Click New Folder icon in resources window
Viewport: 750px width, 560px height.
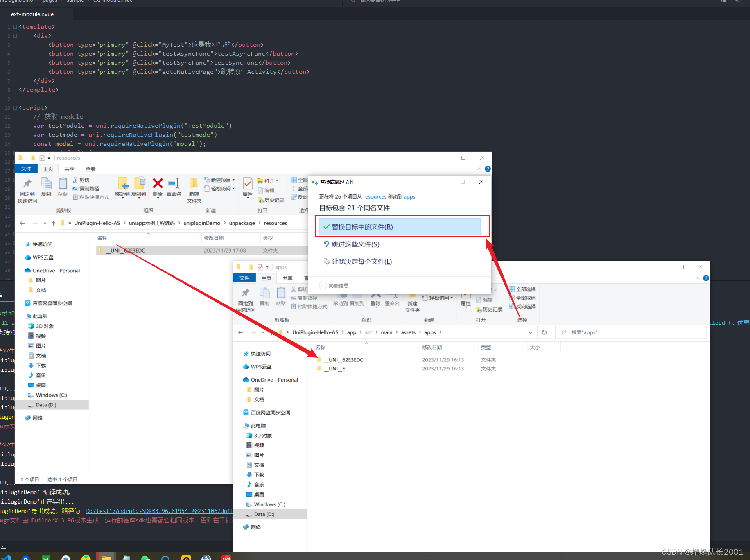[x=194, y=190]
